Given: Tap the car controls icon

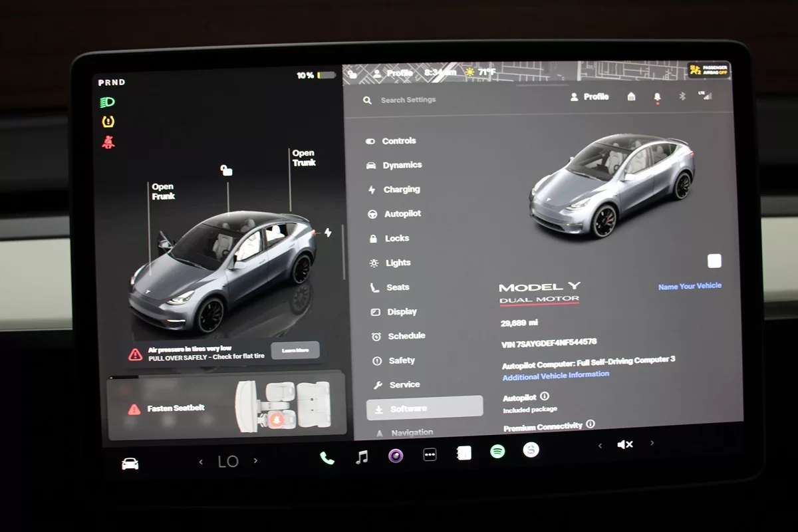Looking at the screenshot, I should tap(130, 464).
